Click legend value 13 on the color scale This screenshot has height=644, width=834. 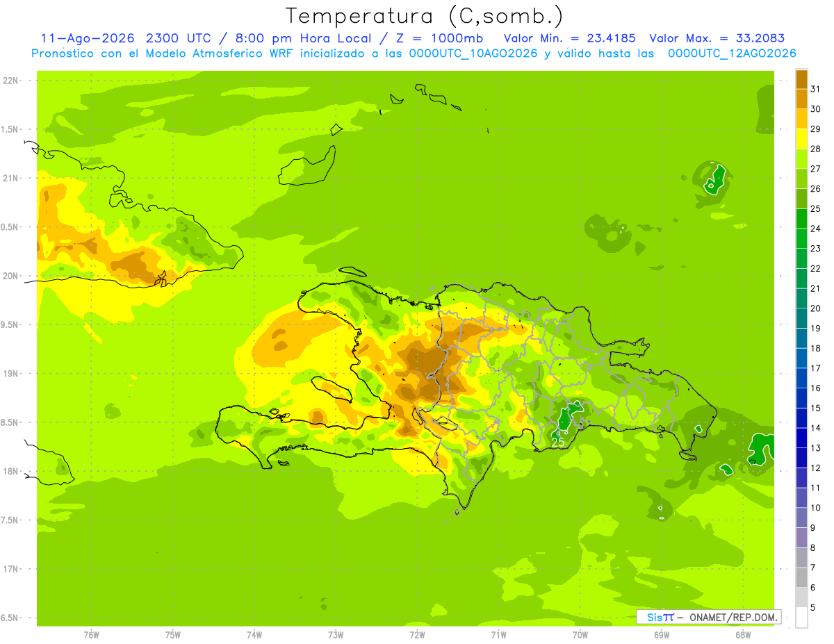coord(816,447)
